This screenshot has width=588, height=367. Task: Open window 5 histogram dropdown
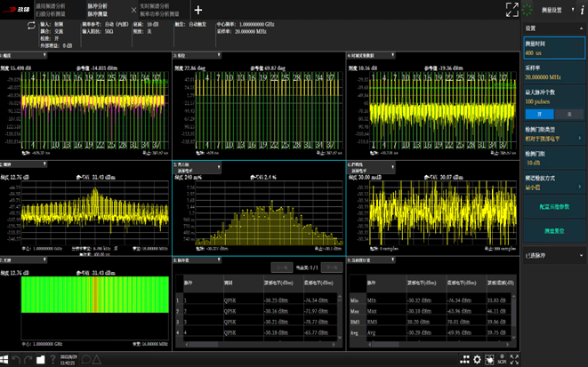pos(219,167)
